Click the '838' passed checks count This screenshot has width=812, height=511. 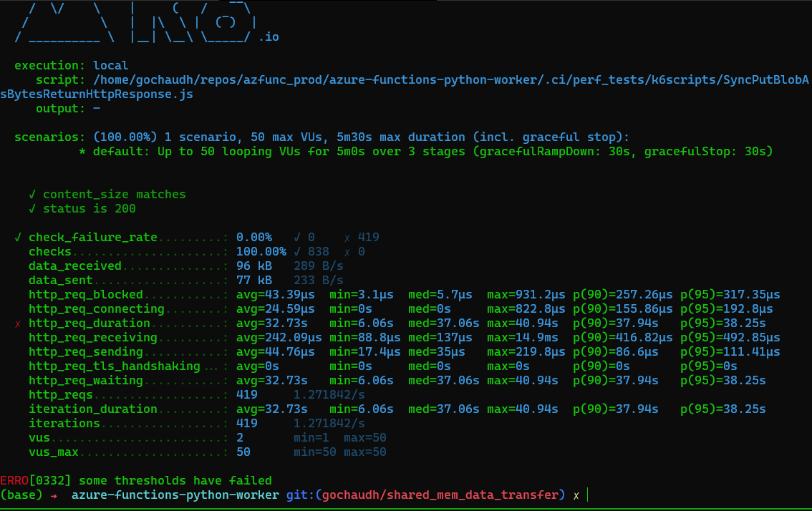coord(318,252)
